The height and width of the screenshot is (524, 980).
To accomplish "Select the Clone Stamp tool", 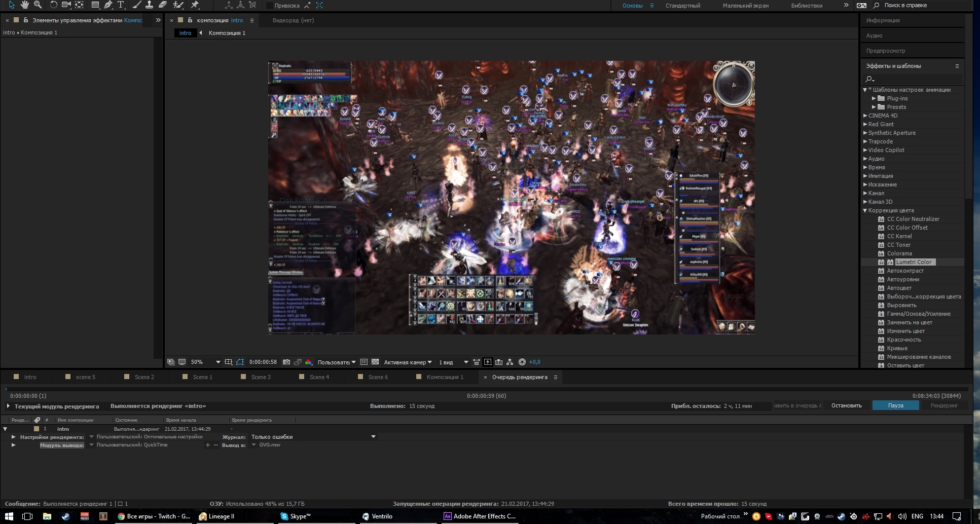I will pyautogui.click(x=149, y=5).
